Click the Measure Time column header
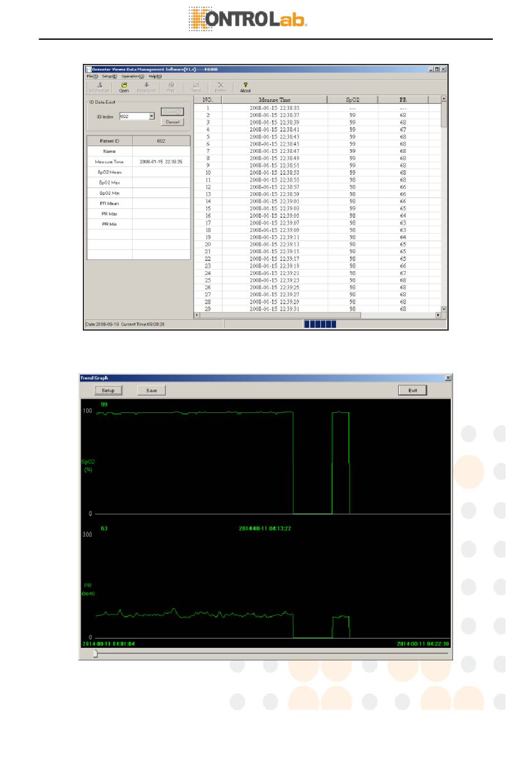Viewport: 532px width, 759px height. (x=274, y=100)
